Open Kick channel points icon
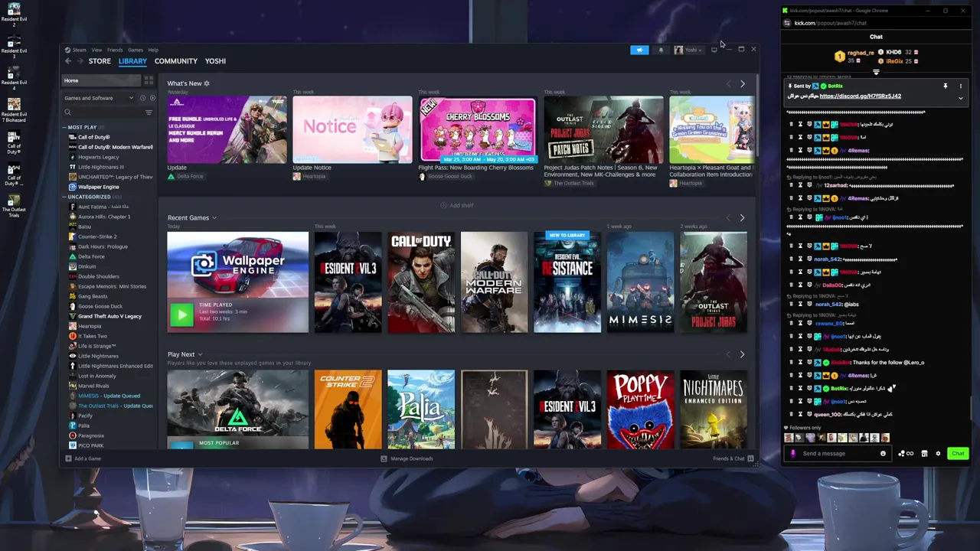The height and width of the screenshot is (551, 980). [x=906, y=453]
